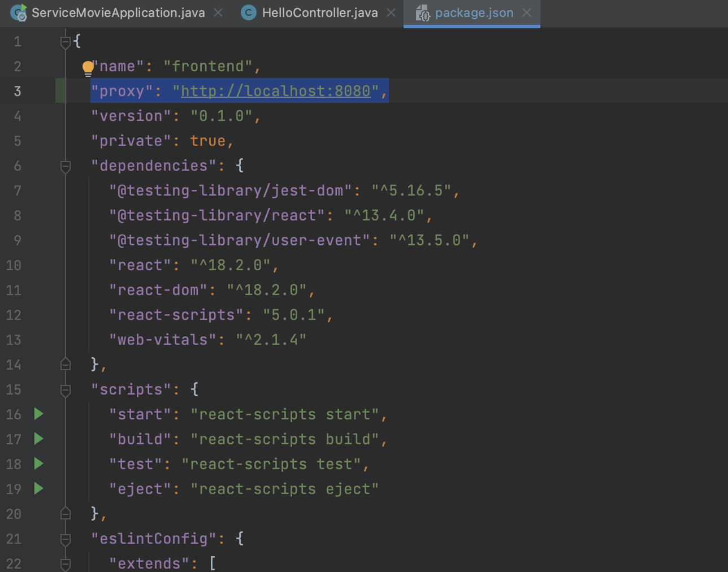Click the "5.0.1" version string
728x572 pixels.
[x=294, y=315]
